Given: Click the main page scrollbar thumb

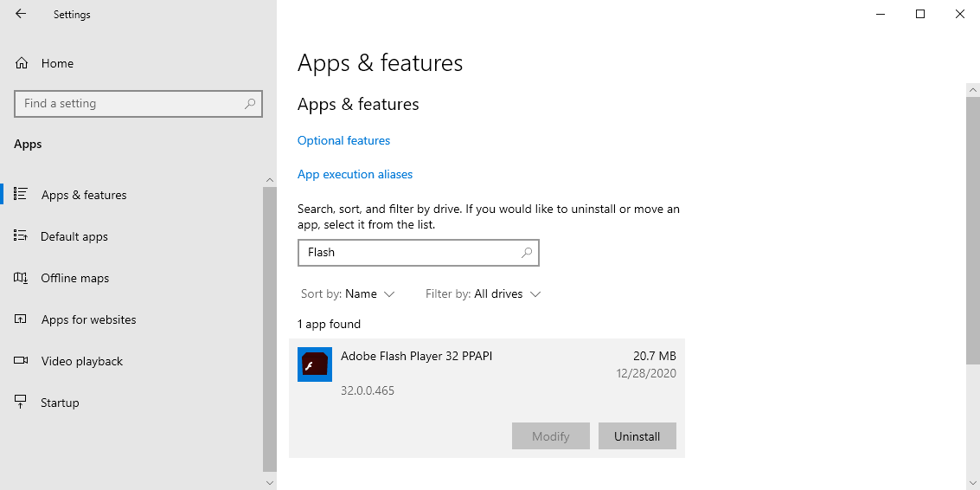Looking at the screenshot, I should pos(972,229).
